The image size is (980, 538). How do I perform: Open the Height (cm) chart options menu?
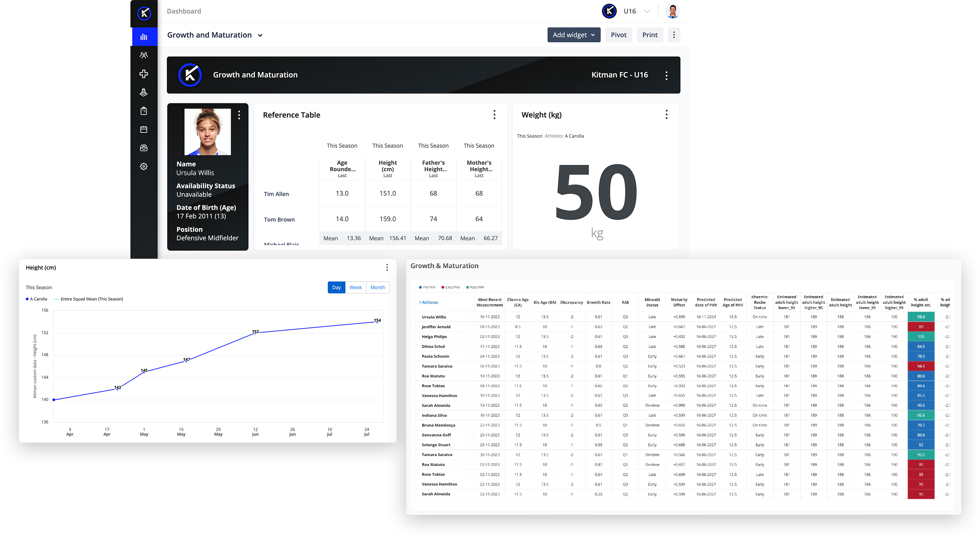(387, 267)
